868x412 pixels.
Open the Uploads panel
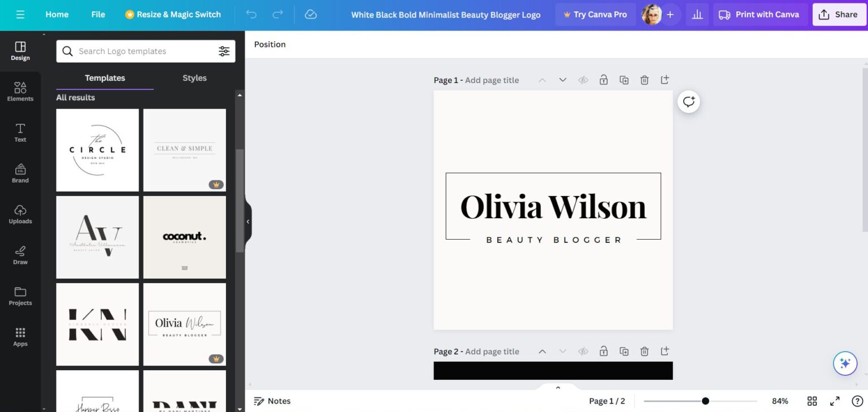20,214
